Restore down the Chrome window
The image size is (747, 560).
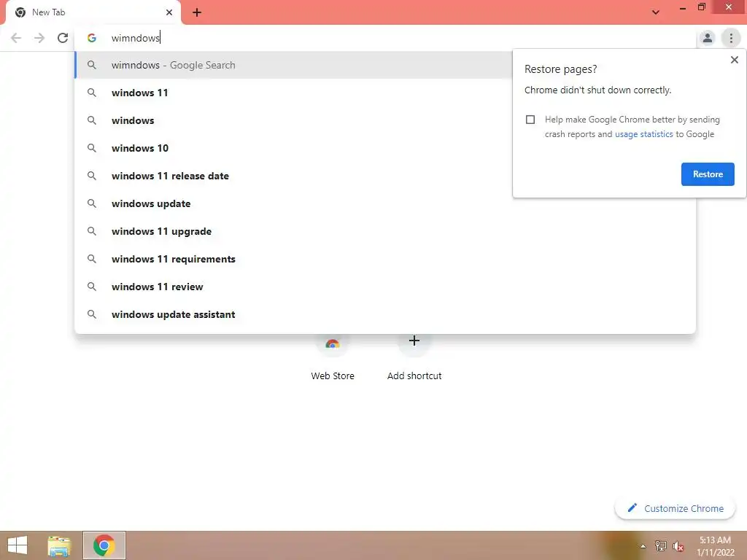pyautogui.click(x=701, y=7)
